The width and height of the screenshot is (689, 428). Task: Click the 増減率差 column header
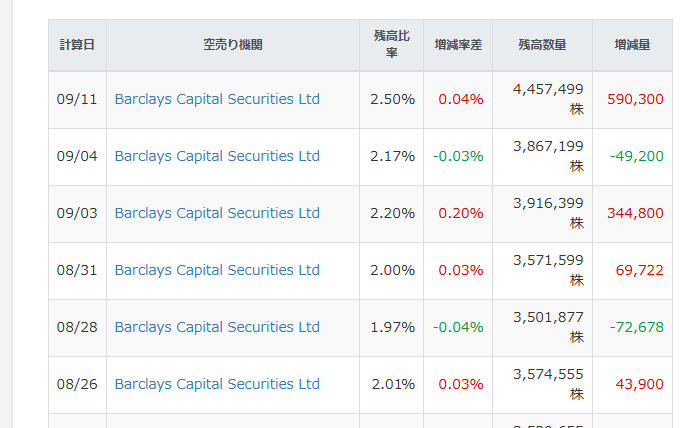(458, 45)
